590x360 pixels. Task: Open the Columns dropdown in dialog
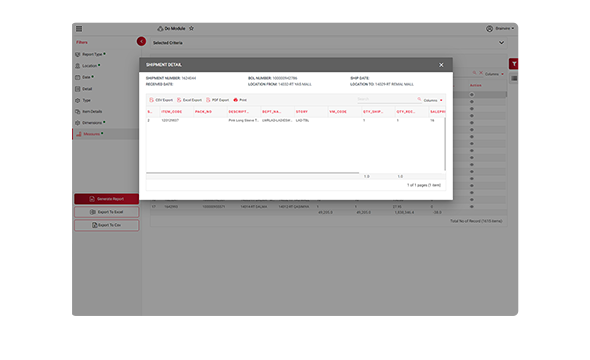[x=433, y=100]
